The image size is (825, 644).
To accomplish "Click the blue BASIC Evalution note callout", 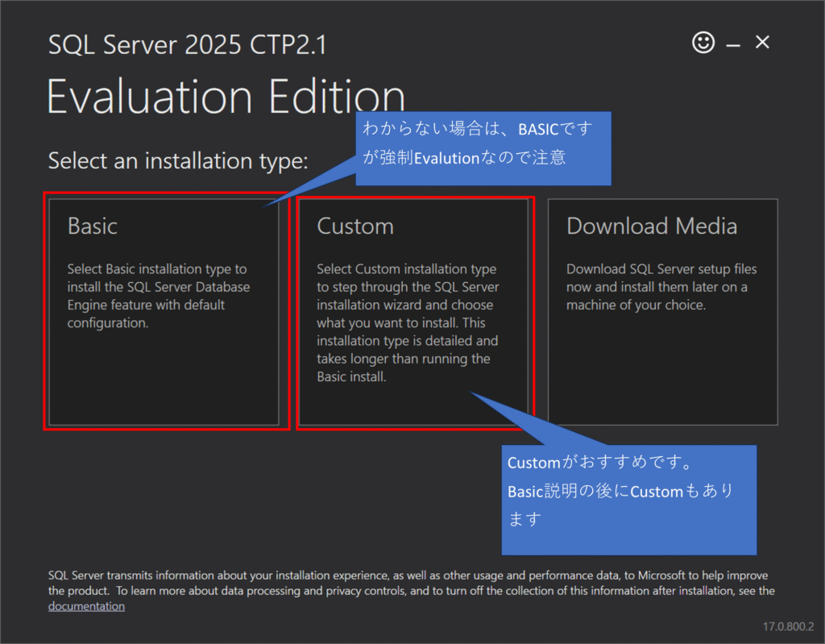I will 483,148.
